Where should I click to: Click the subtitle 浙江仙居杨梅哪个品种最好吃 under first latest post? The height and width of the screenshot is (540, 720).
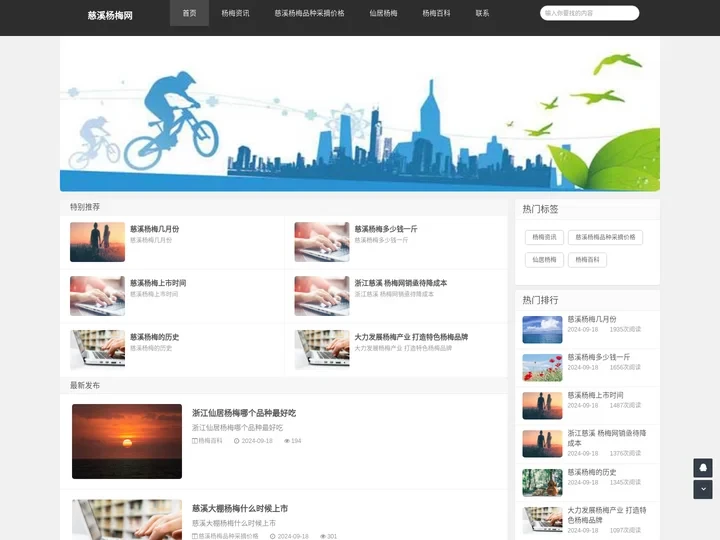click(x=237, y=428)
